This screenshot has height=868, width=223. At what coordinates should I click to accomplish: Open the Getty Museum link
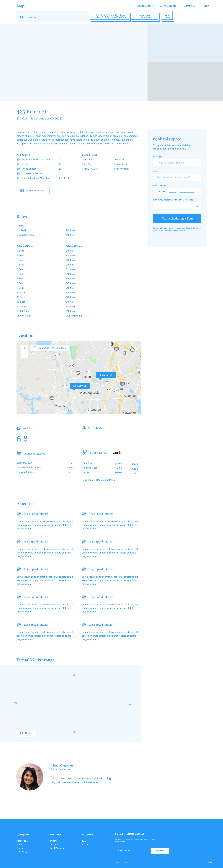(25, 463)
